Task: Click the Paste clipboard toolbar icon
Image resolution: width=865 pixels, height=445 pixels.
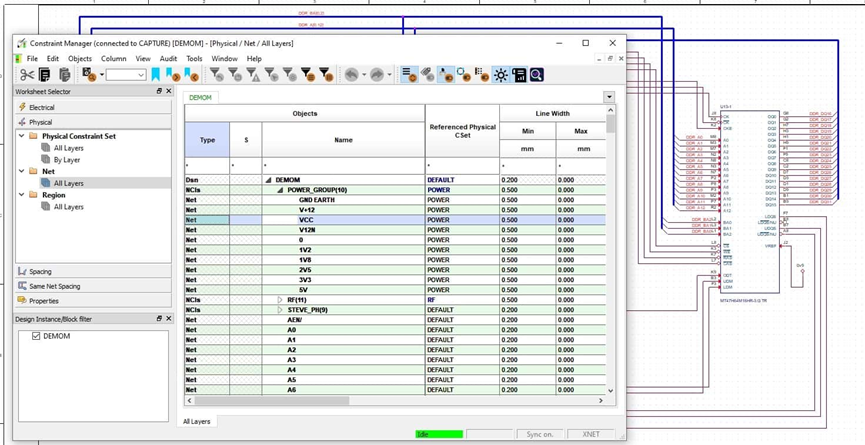Action: (x=65, y=75)
